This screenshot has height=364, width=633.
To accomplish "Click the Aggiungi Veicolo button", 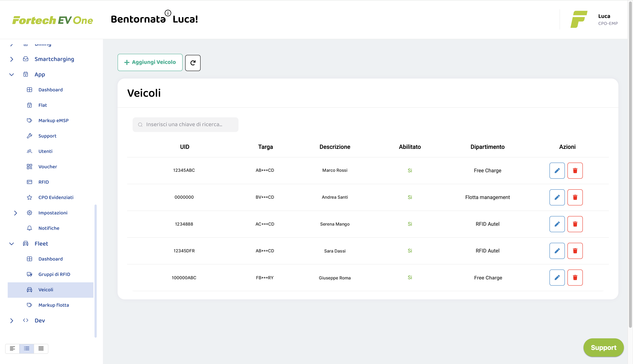I will coord(150,62).
